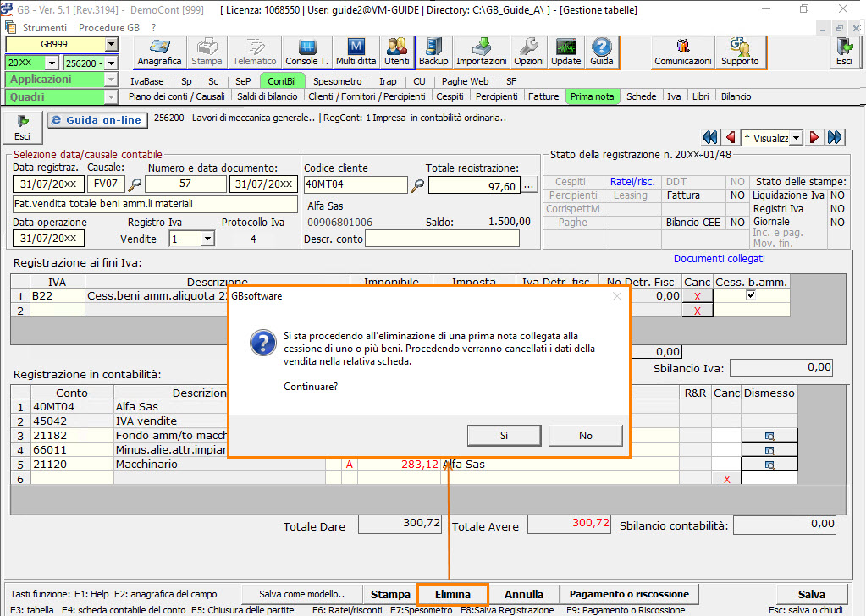The image size is (866, 616).
Task: Confirm deletion with the Sì button
Action: 504,436
